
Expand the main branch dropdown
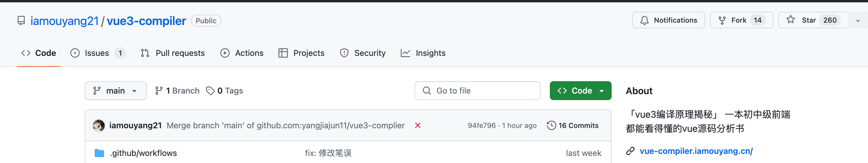tap(116, 91)
